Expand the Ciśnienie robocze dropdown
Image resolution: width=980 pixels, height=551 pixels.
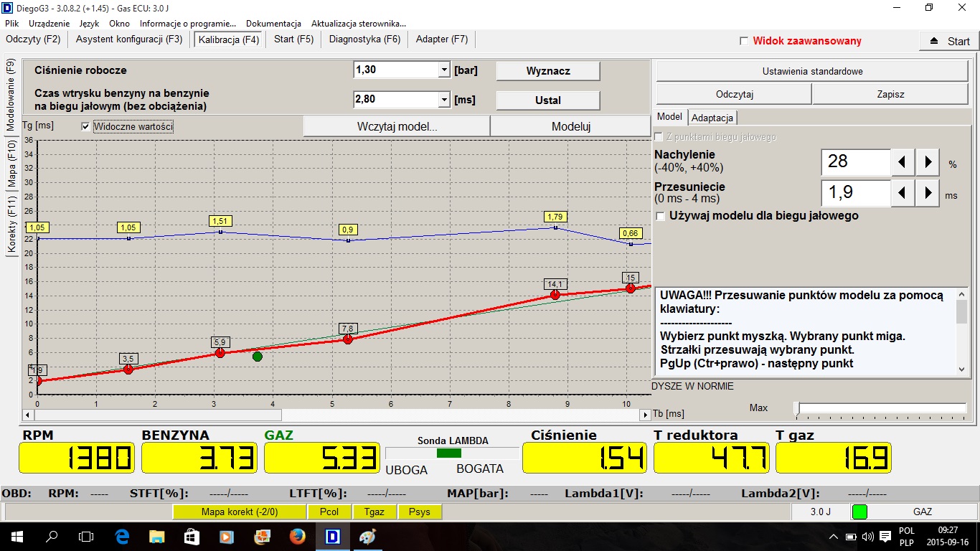443,70
